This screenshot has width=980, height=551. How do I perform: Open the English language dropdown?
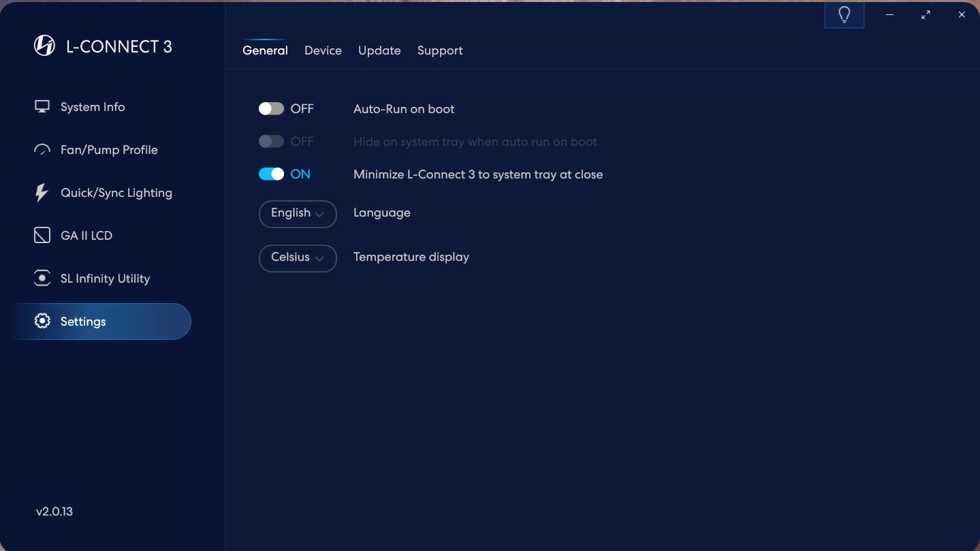298,213
